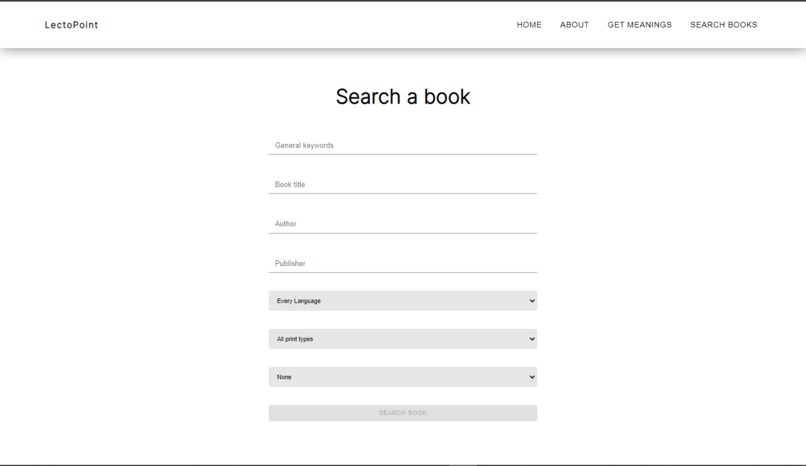Open the GET MEANINGS page
Viewport: 806px width, 466px height.
639,25
